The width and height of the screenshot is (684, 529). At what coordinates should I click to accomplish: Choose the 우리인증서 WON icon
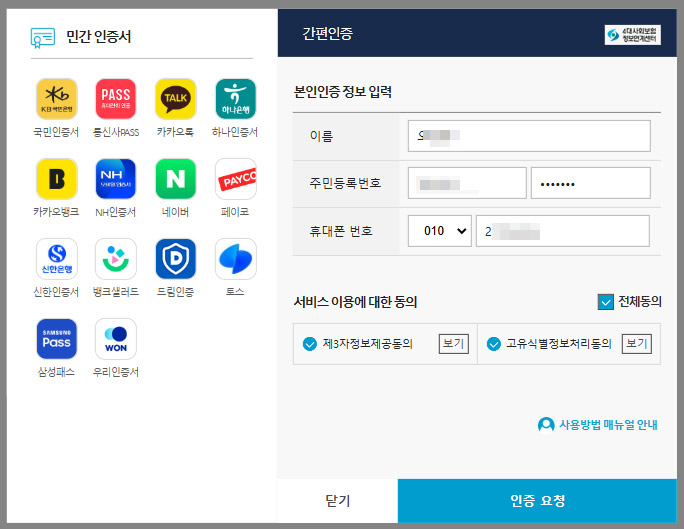click(116, 339)
